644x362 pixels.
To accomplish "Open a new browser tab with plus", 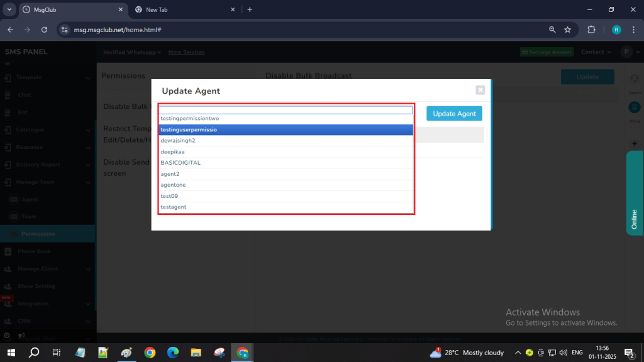I will pyautogui.click(x=250, y=9).
